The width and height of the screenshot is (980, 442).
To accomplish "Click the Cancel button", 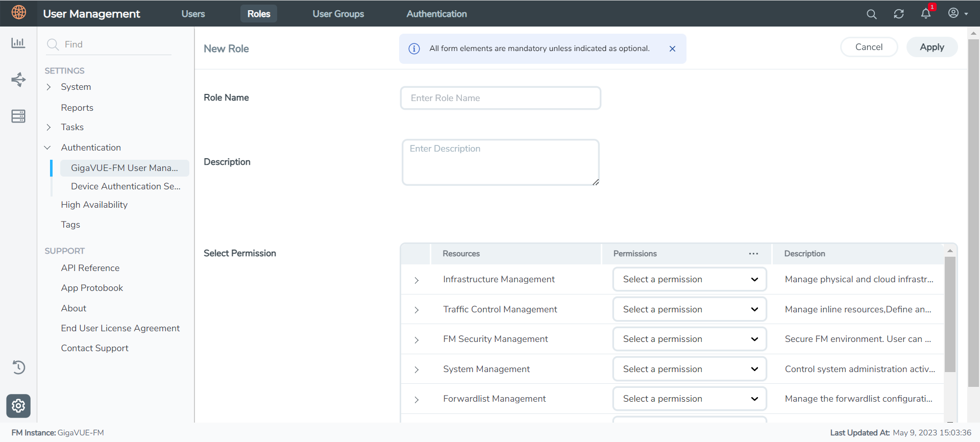I will tap(869, 47).
